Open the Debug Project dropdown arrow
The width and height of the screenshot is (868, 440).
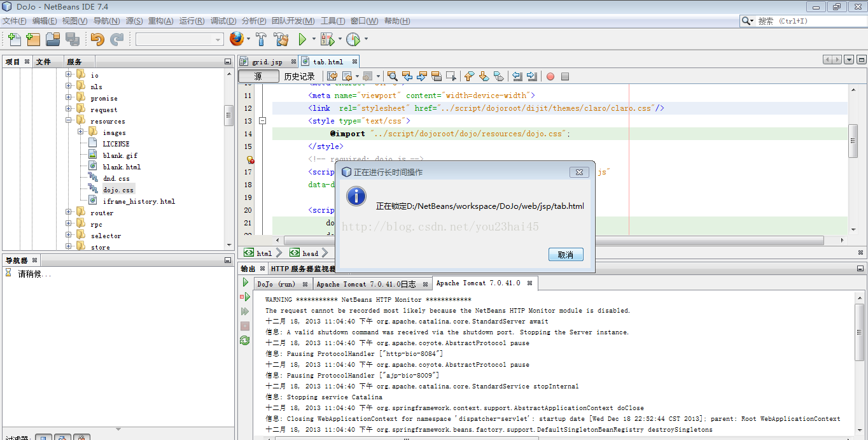pyautogui.click(x=340, y=39)
